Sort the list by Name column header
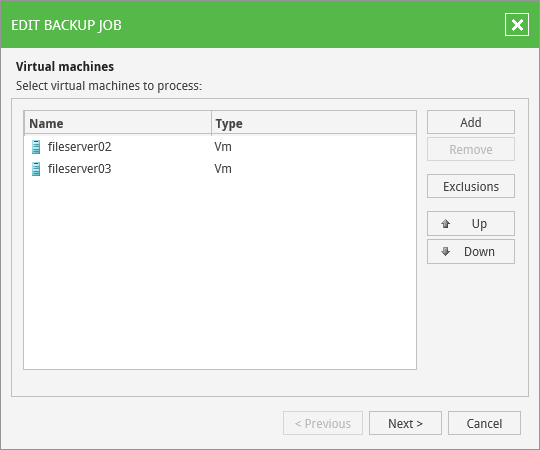The height and width of the screenshot is (450, 540). click(x=117, y=123)
